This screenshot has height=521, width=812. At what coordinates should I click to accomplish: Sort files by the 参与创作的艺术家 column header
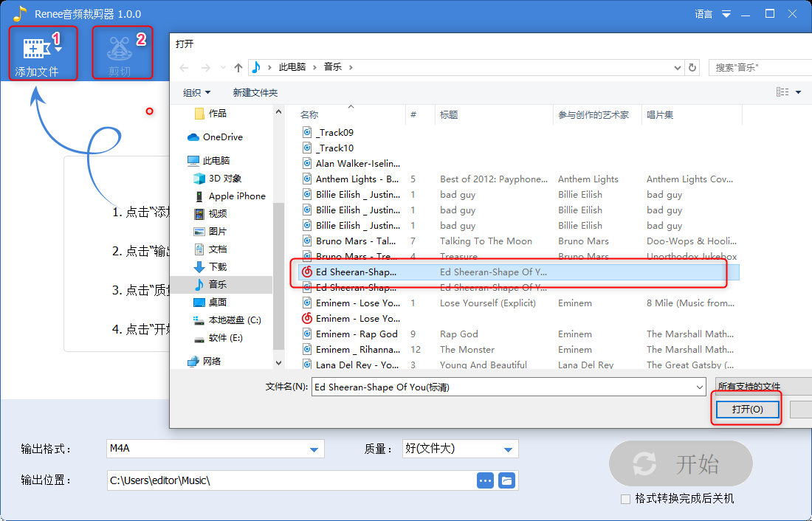click(593, 115)
